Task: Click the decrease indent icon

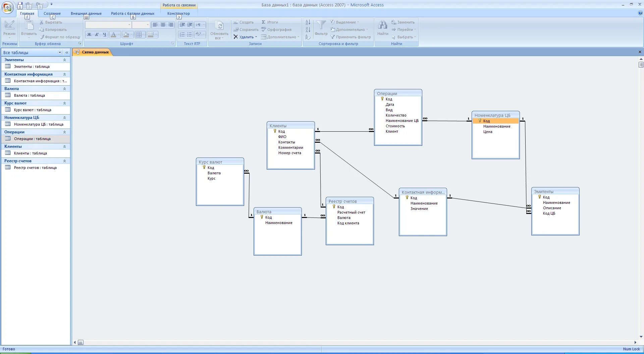Action: 182,25
